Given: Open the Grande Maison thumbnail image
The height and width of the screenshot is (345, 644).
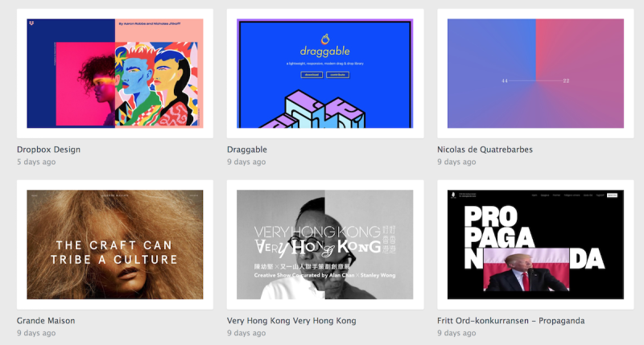Looking at the screenshot, I should click(x=115, y=244).
